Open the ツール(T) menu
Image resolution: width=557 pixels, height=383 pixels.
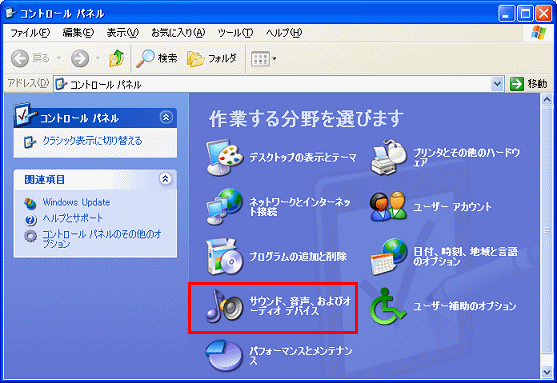click(235, 33)
